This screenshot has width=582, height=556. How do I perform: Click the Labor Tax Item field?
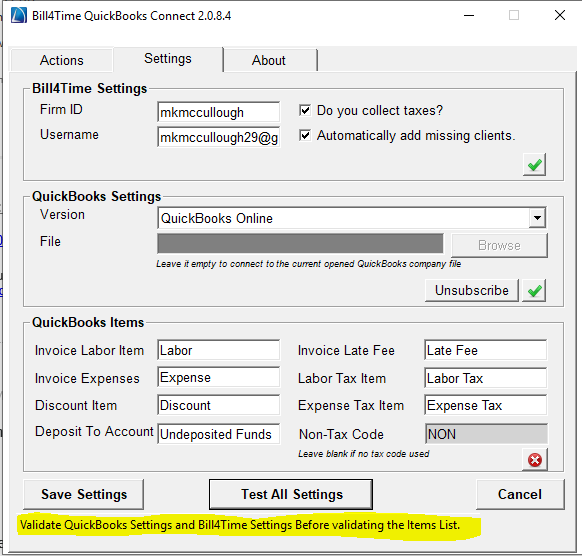click(485, 378)
